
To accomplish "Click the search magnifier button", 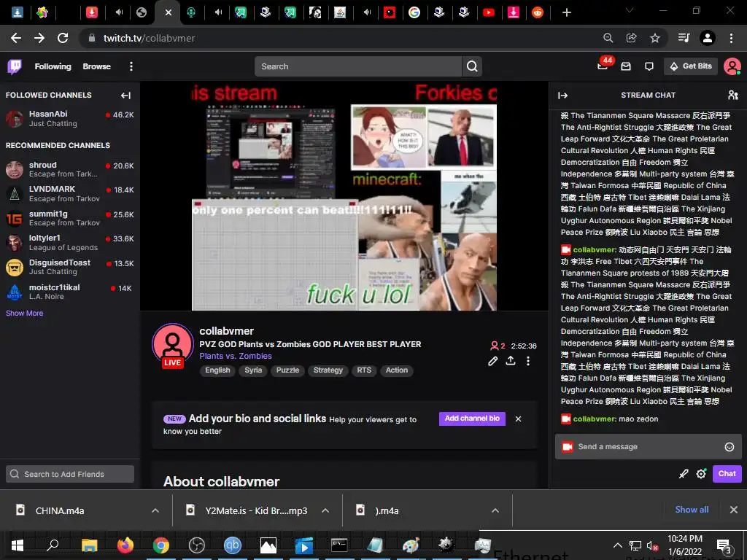I will pyautogui.click(x=472, y=66).
